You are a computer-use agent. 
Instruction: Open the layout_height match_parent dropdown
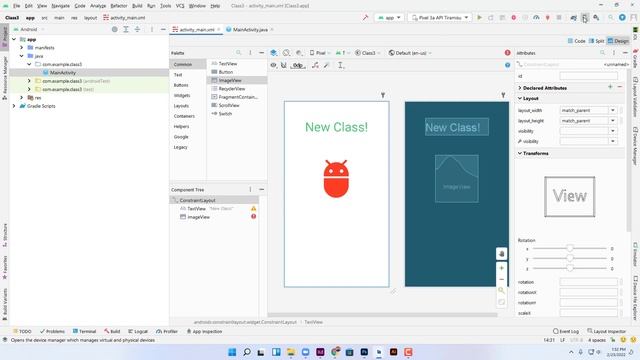click(x=613, y=121)
